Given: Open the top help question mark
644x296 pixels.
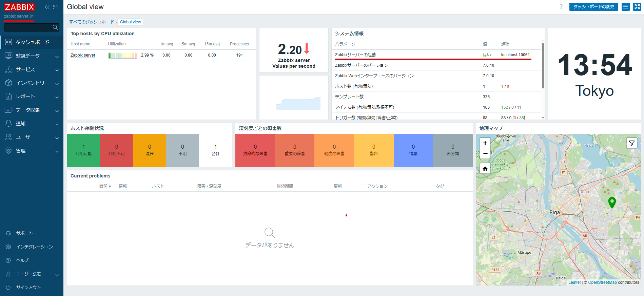Looking at the screenshot, I should pos(561,7).
